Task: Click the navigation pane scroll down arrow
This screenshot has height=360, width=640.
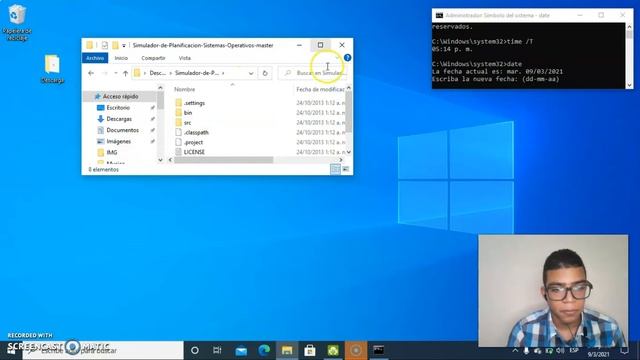Action: pos(160,160)
